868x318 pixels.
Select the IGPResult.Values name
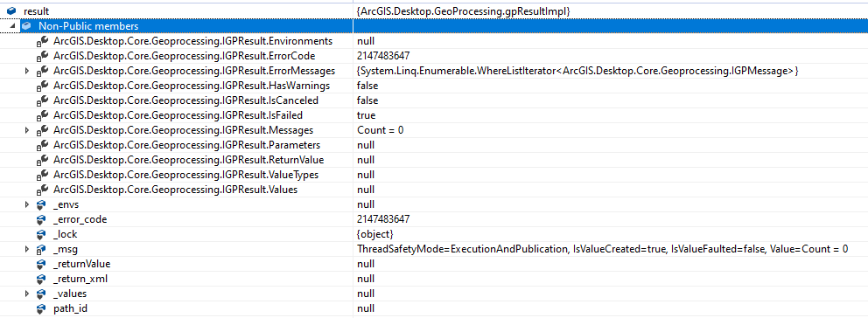[x=176, y=190]
